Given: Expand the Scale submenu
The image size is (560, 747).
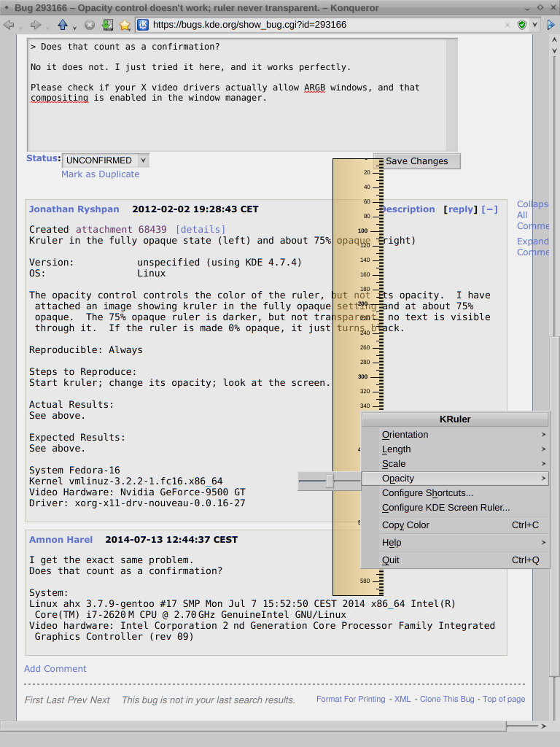Looking at the screenshot, I should tap(455, 463).
